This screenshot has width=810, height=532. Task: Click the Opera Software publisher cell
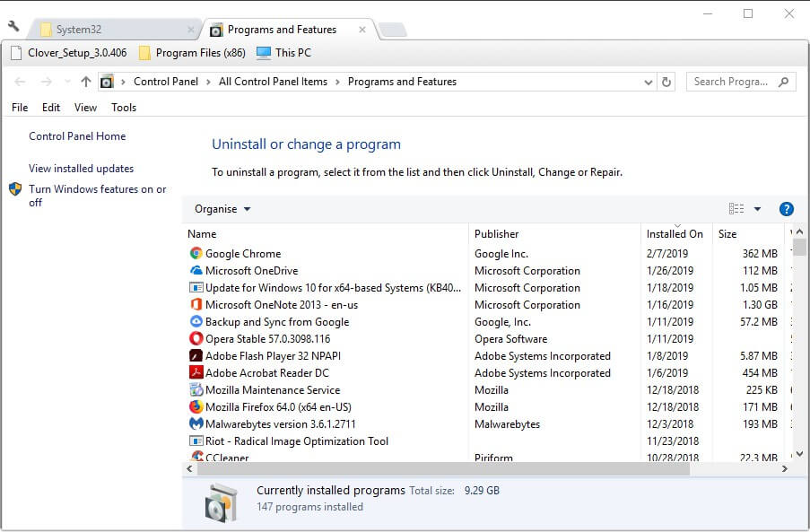pos(511,338)
